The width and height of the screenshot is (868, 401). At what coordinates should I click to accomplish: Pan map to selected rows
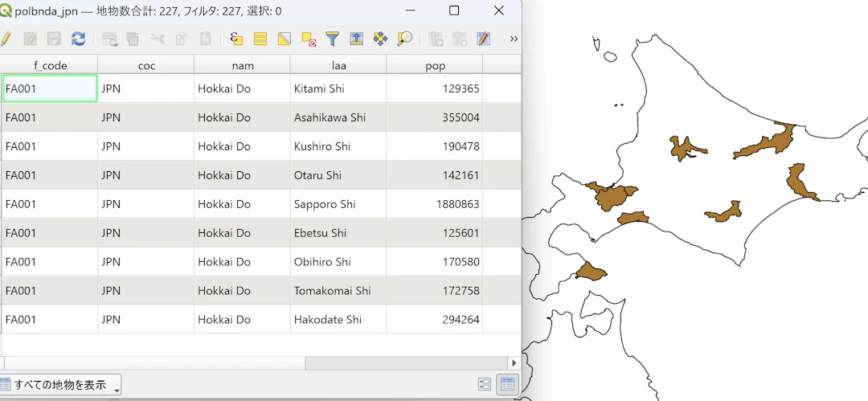(380, 39)
